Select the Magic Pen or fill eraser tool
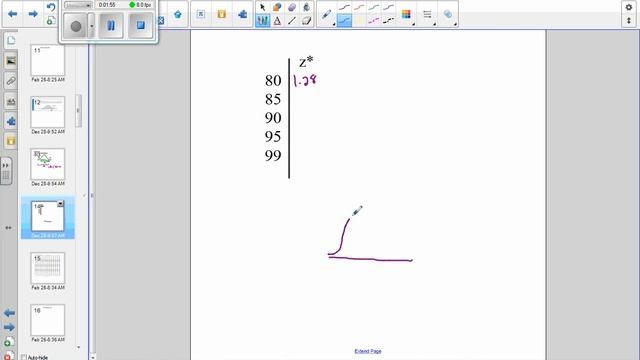The width and height of the screenshot is (640, 360). (292, 7)
